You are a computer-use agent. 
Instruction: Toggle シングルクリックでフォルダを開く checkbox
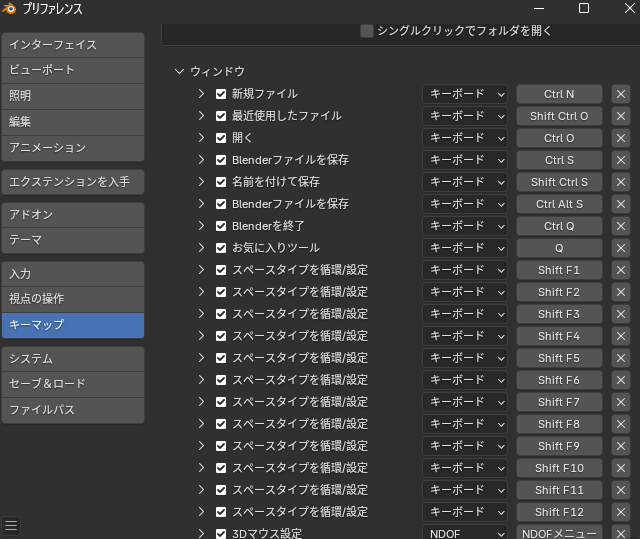(367, 31)
